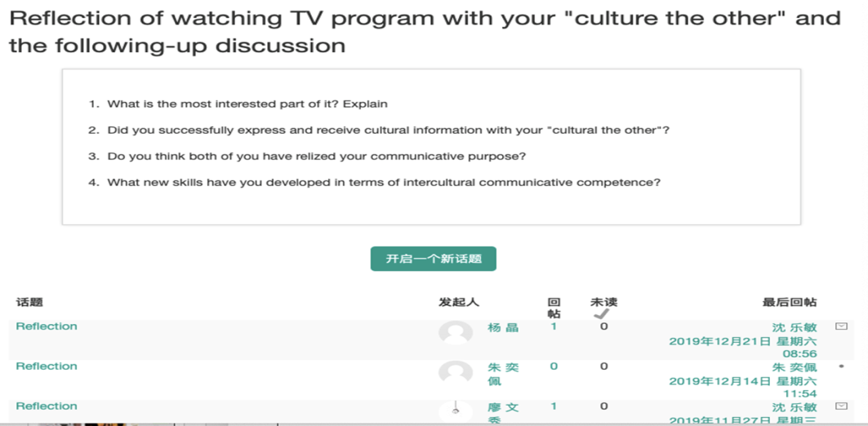Open the Reflection topic started by 朱奕佩
This screenshot has height=426, width=868.
pos(47,366)
